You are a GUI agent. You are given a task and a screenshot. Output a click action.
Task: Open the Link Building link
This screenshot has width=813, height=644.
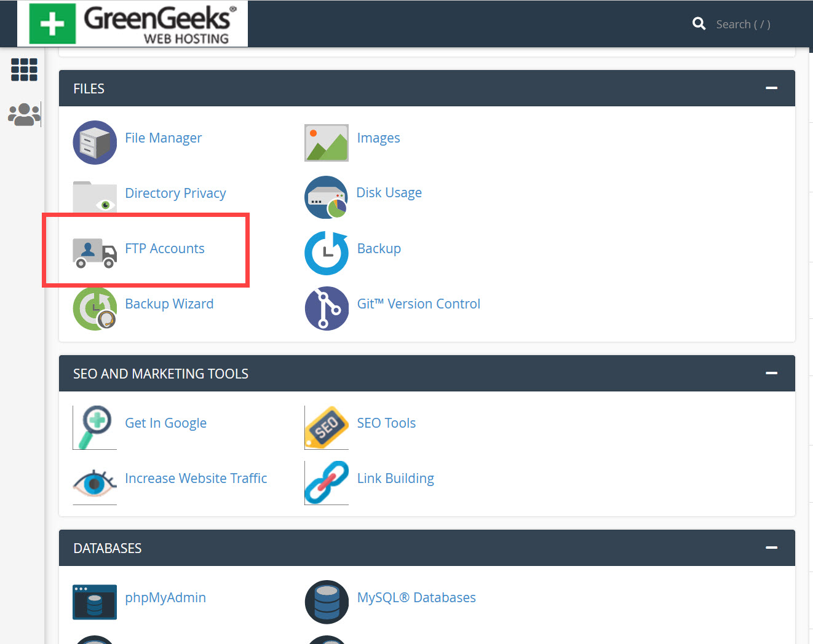(x=395, y=479)
